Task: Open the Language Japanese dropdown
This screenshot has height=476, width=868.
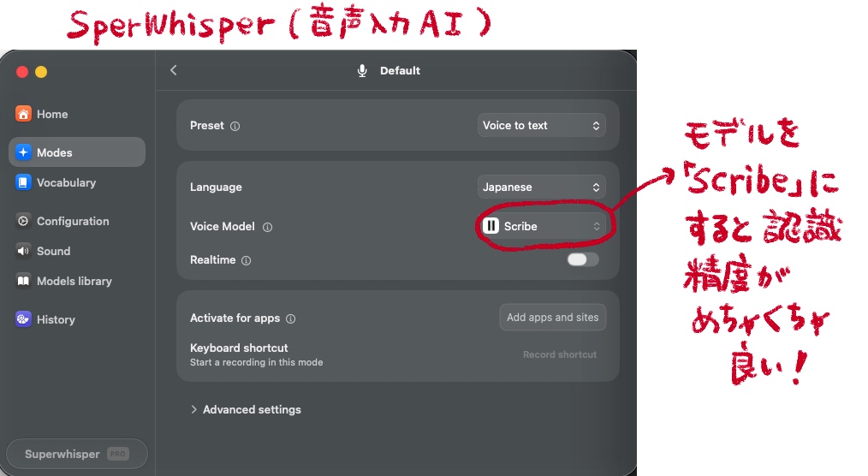Action: (541, 187)
